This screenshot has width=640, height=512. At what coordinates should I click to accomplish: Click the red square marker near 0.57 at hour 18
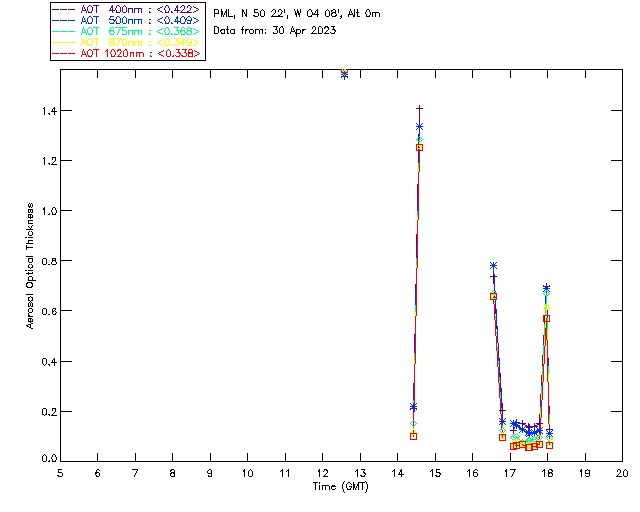[x=547, y=318]
